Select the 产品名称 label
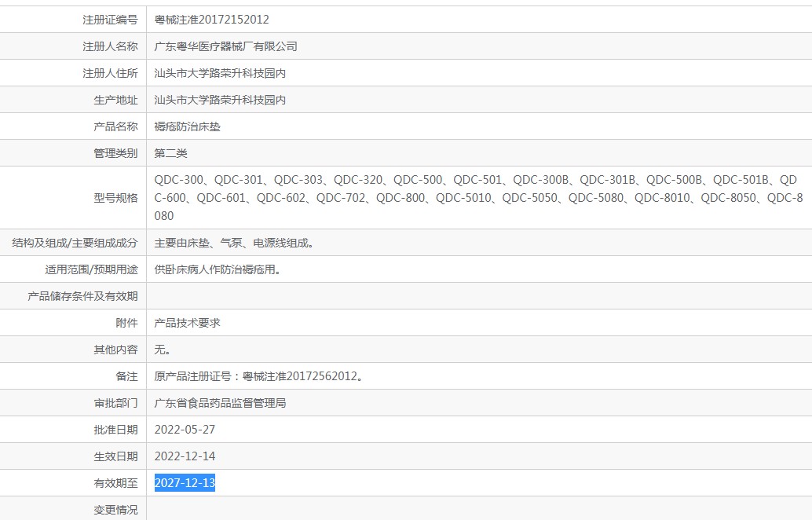 point(116,126)
